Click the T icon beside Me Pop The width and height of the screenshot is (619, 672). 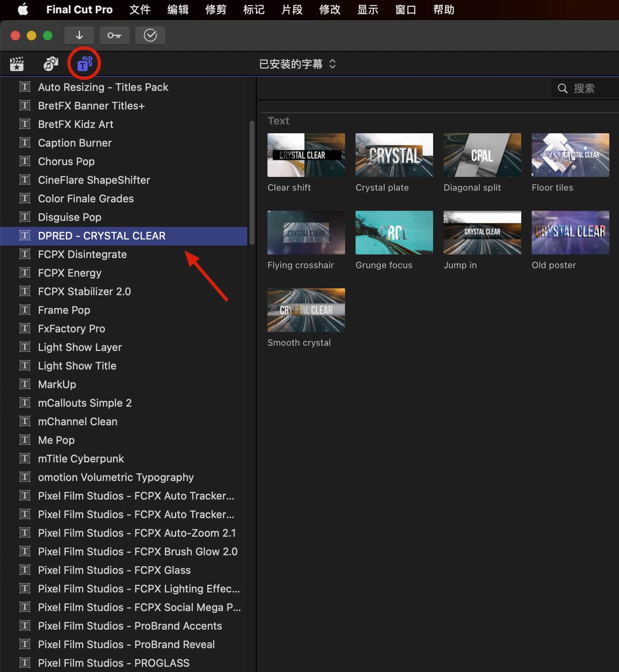point(25,440)
